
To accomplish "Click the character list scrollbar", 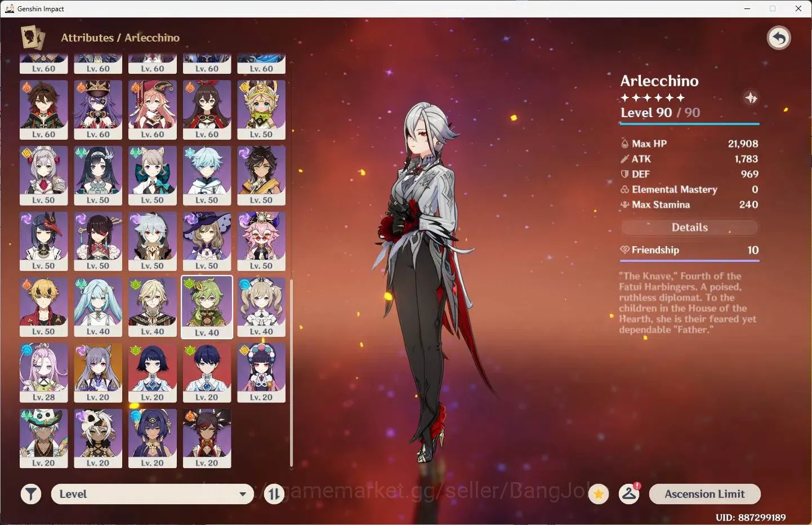I will pyautogui.click(x=291, y=373).
